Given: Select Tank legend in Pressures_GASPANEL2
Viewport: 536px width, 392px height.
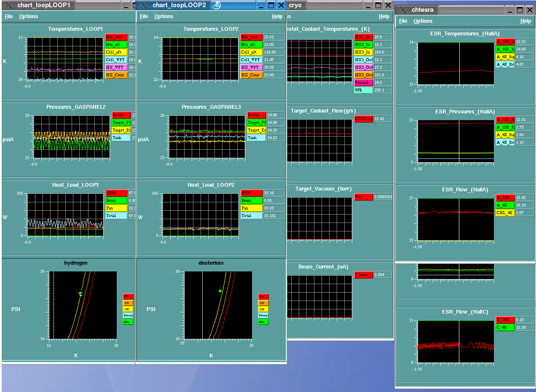Looking at the screenshot, I should [121, 138].
